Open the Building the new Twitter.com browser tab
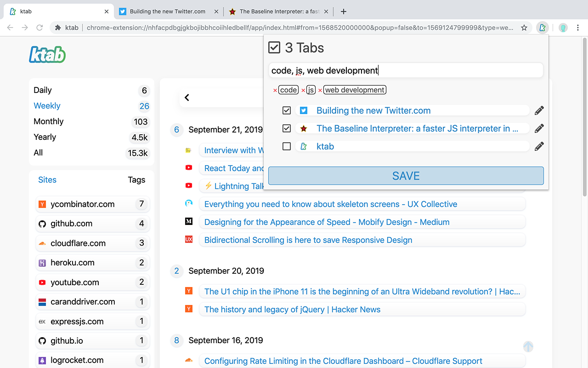The width and height of the screenshot is (588, 368). (x=168, y=11)
